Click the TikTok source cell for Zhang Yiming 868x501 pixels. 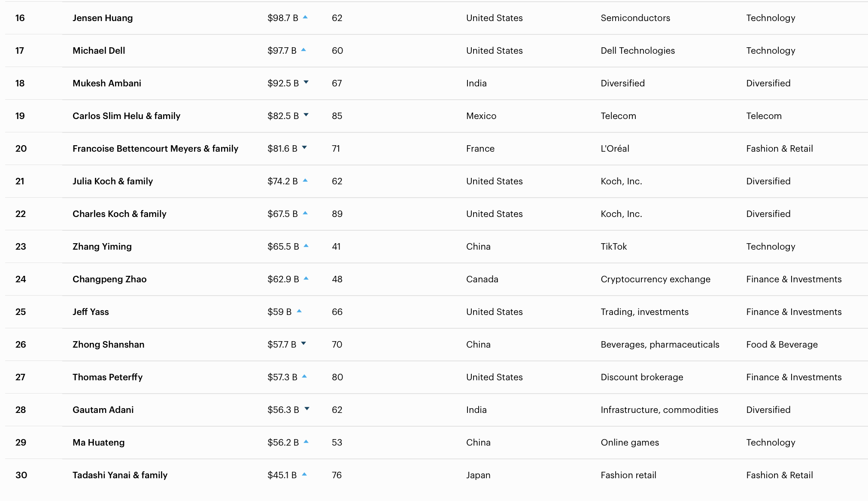coord(613,247)
